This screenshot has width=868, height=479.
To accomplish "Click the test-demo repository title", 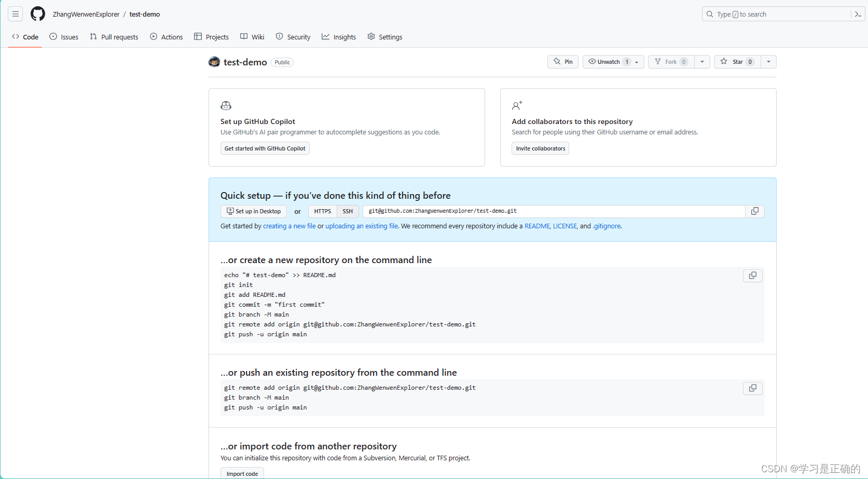I will (x=245, y=62).
